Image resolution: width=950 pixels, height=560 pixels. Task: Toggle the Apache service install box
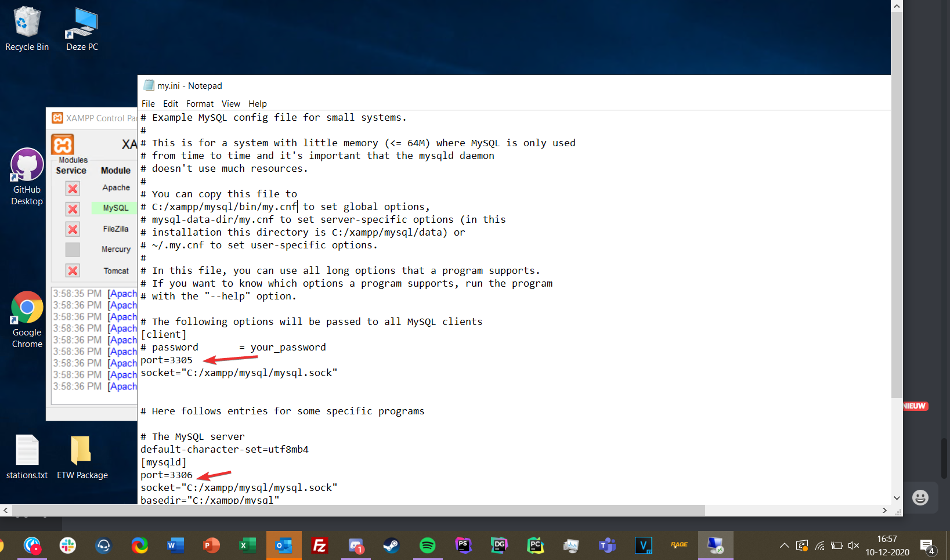click(73, 189)
